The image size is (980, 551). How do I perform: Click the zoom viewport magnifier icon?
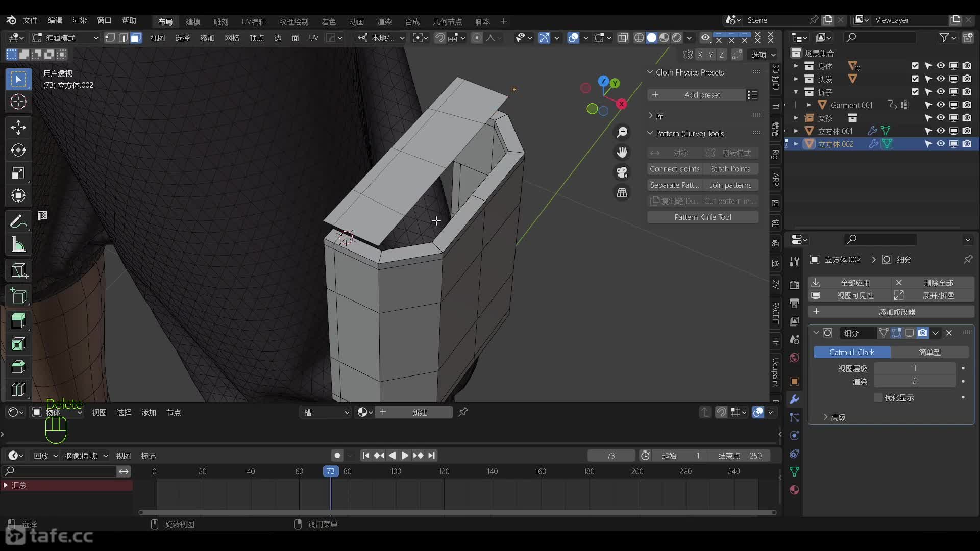point(622,132)
